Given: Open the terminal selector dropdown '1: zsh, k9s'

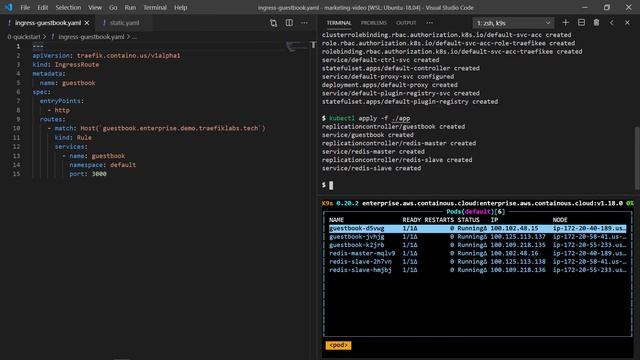Looking at the screenshot, I should (x=513, y=23).
